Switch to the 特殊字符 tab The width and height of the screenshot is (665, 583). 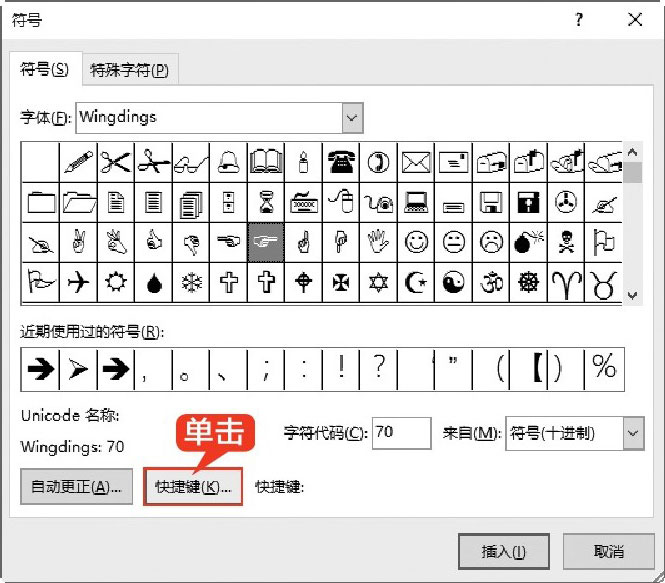coord(129,70)
